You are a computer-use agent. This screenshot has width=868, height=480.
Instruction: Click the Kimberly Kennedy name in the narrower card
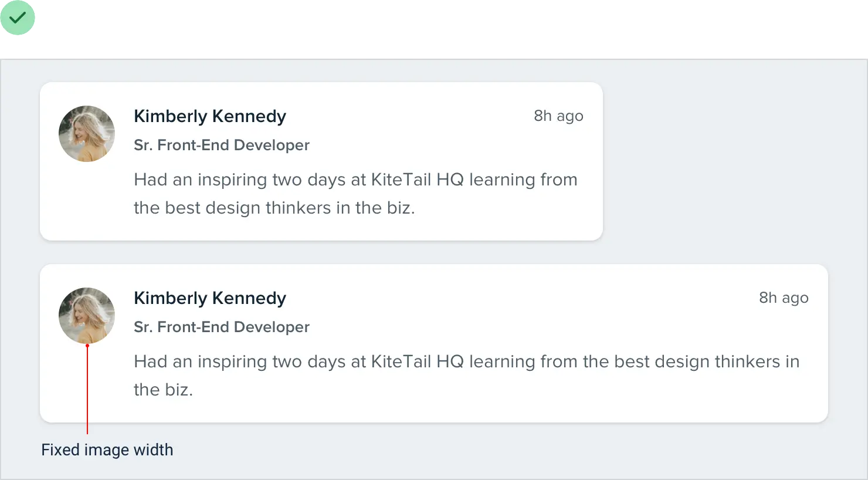pyautogui.click(x=210, y=116)
